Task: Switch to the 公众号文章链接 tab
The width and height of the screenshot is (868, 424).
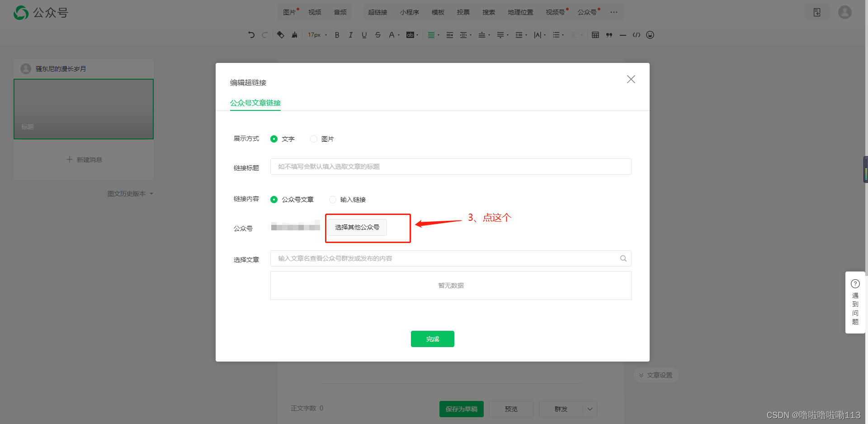Action: point(255,103)
